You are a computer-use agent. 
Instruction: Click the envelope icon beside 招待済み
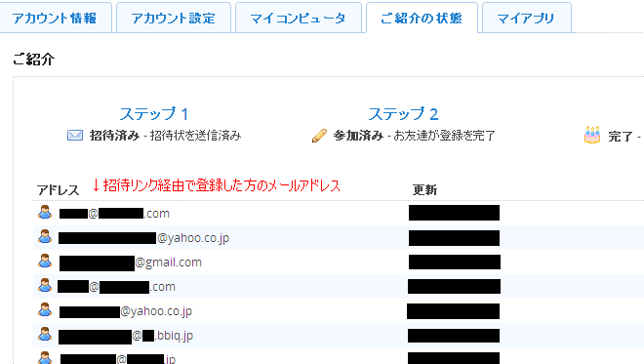pyautogui.click(x=75, y=136)
